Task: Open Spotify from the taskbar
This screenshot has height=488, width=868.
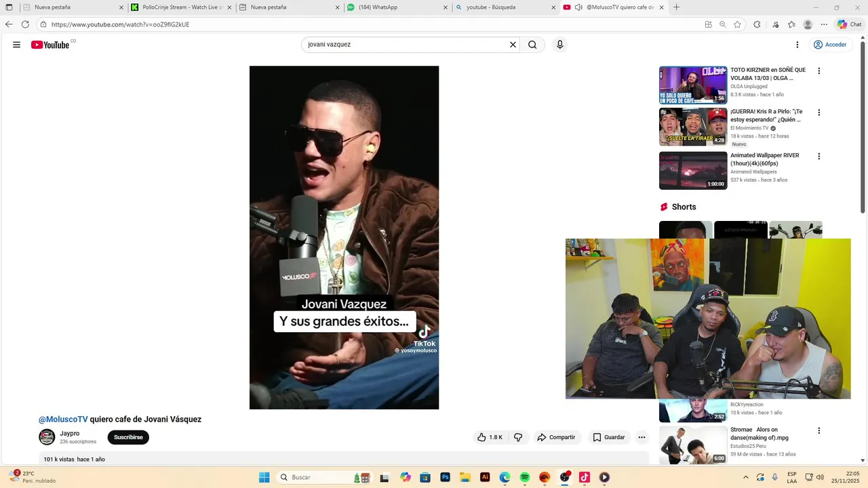Action: pos(525,477)
